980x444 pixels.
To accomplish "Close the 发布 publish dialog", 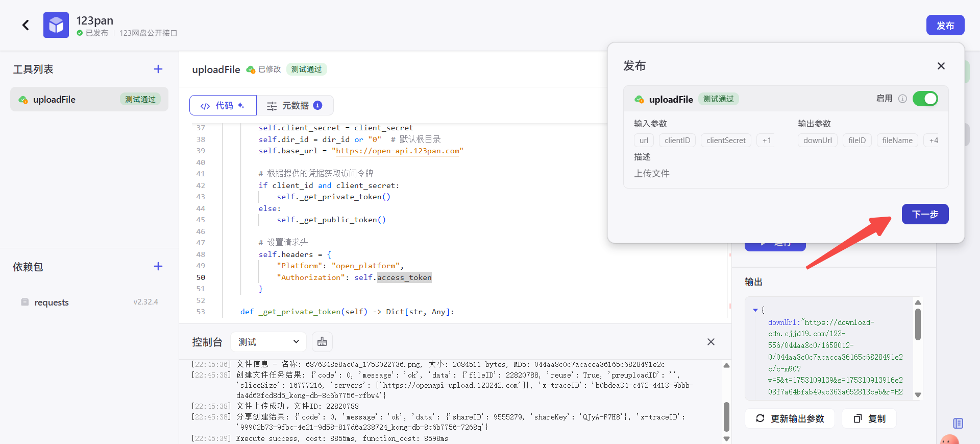I will pyautogui.click(x=941, y=66).
